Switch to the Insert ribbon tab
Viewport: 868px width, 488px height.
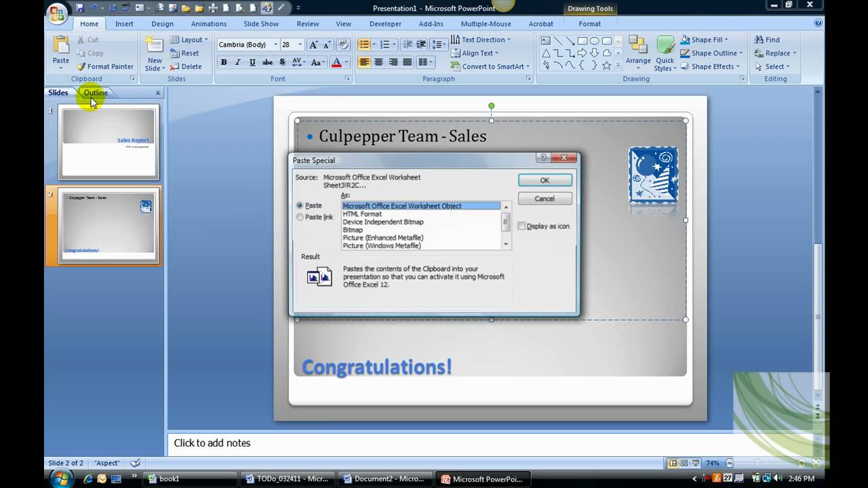pos(124,24)
